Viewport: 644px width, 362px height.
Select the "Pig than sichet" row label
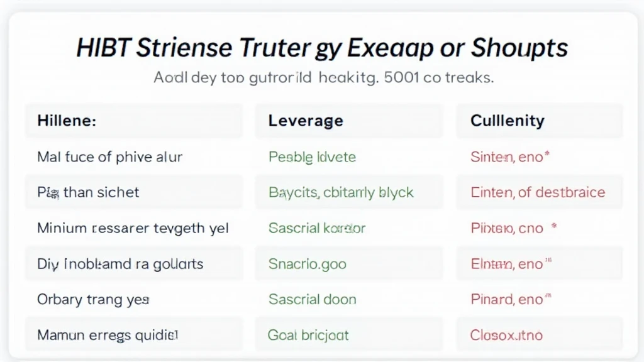89,192
